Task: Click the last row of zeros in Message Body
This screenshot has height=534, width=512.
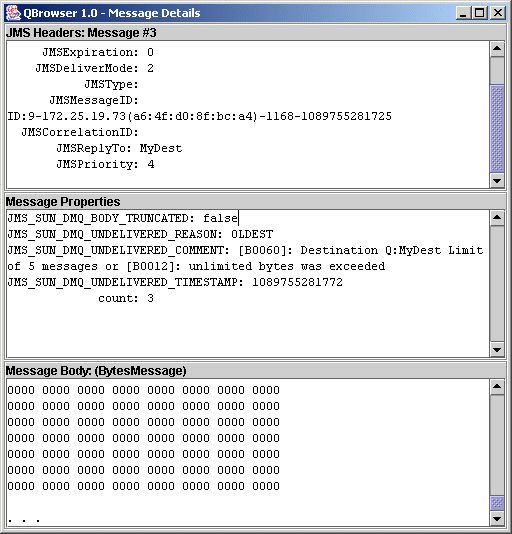Action: (143, 486)
